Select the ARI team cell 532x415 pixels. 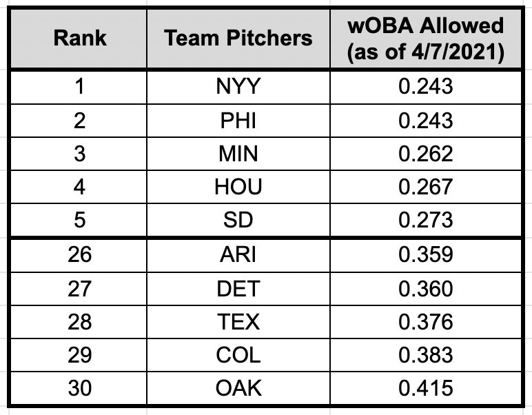click(x=238, y=254)
